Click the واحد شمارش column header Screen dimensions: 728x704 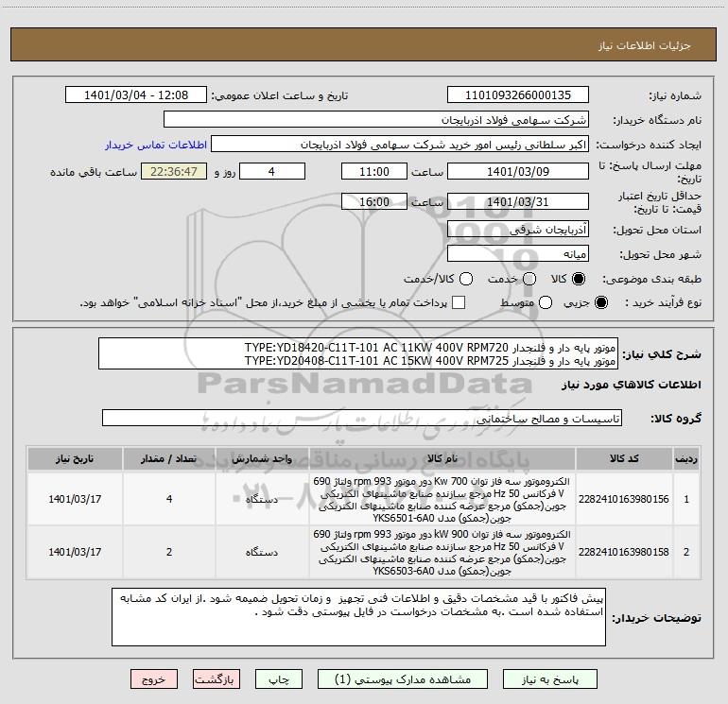pos(262,459)
